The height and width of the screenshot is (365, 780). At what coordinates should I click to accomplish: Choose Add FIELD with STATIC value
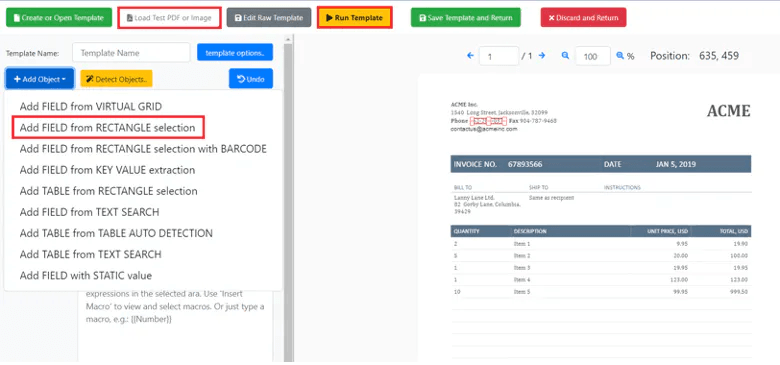click(x=86, y=275)
